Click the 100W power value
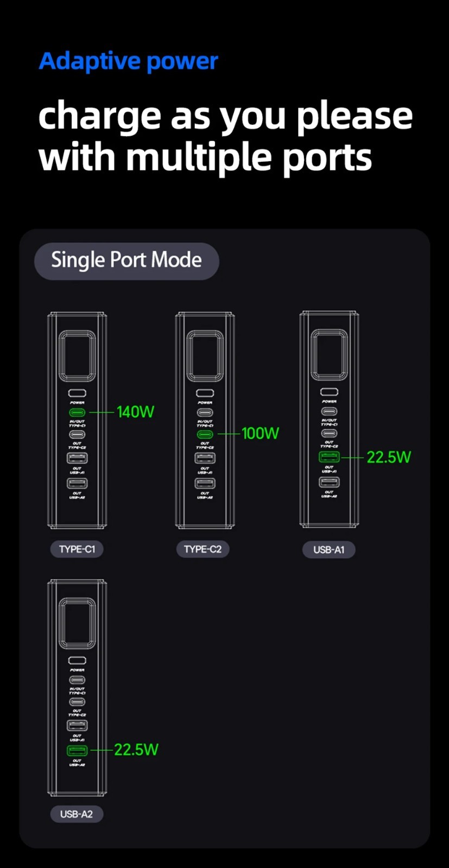The width and height of the screenshot is (449, 868). pyautogui.click(x=261, y=433)
